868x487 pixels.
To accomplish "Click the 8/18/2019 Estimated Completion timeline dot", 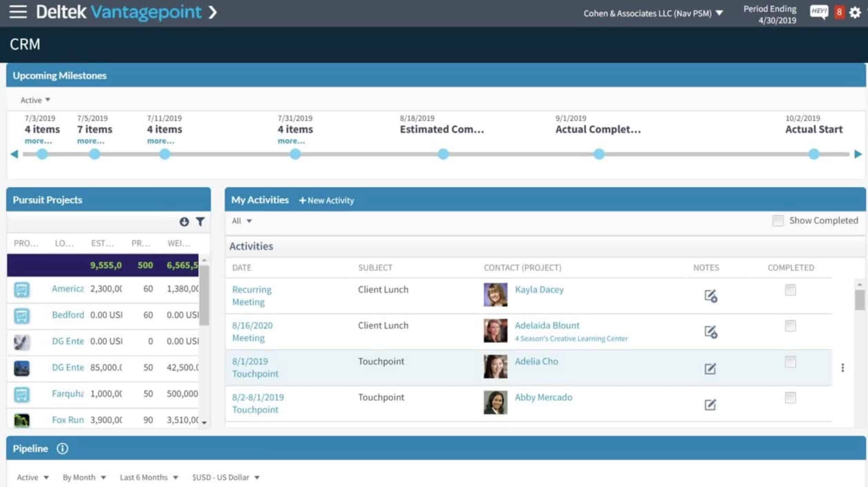I will (x=443, y=154).
